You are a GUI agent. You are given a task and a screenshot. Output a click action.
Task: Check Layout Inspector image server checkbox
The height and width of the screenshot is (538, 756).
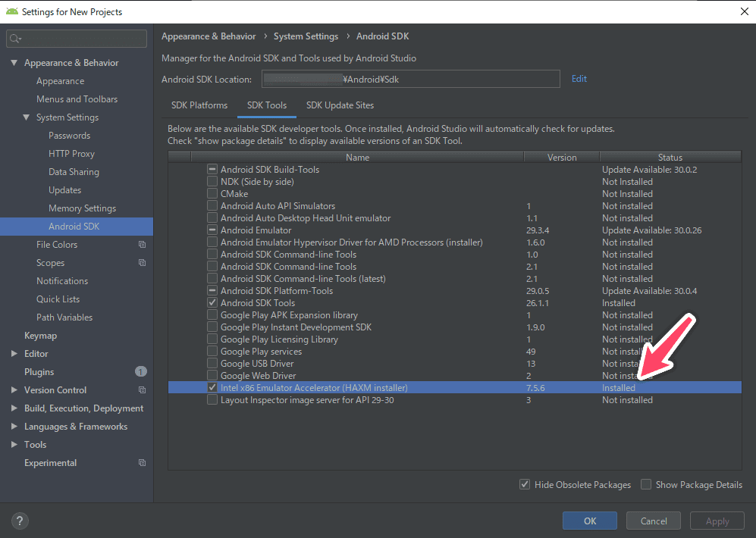[x=212, y=400]
